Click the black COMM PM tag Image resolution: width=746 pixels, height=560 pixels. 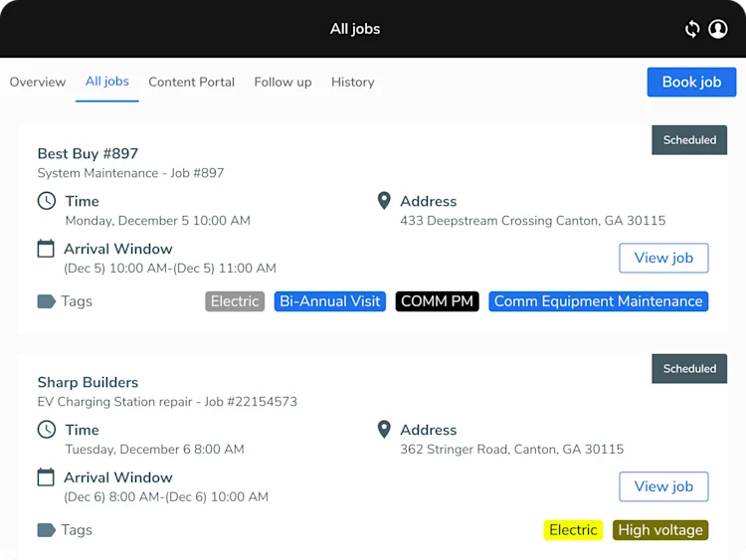(437, 301)
